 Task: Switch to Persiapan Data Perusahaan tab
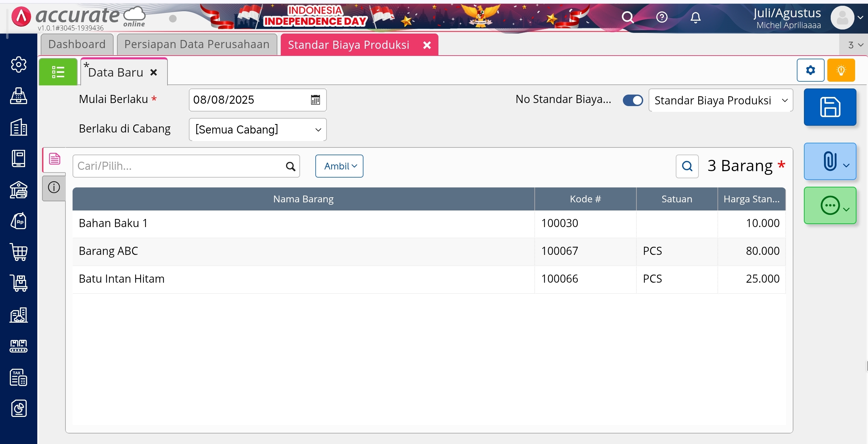[x=197, y=44]
